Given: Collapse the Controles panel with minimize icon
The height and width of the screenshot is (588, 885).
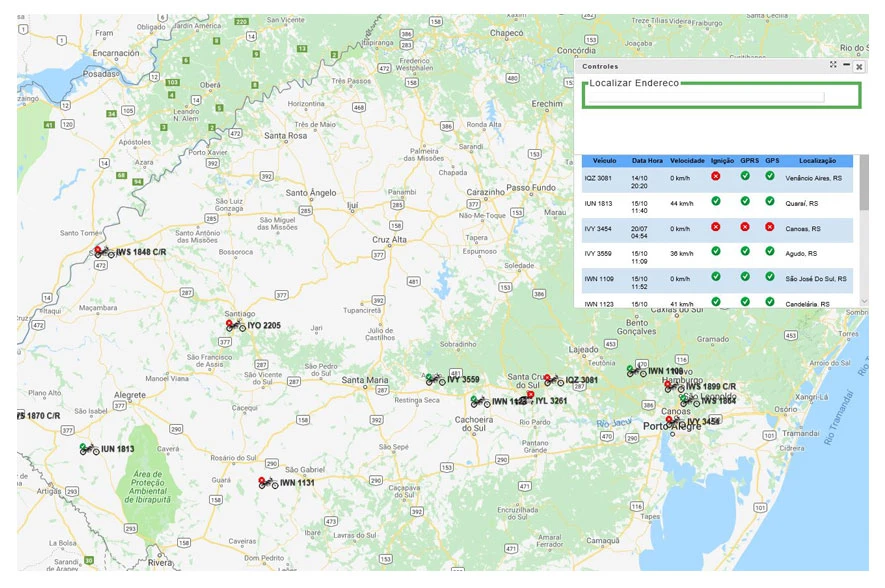Looking at the screenshot, I should point(846,65).
